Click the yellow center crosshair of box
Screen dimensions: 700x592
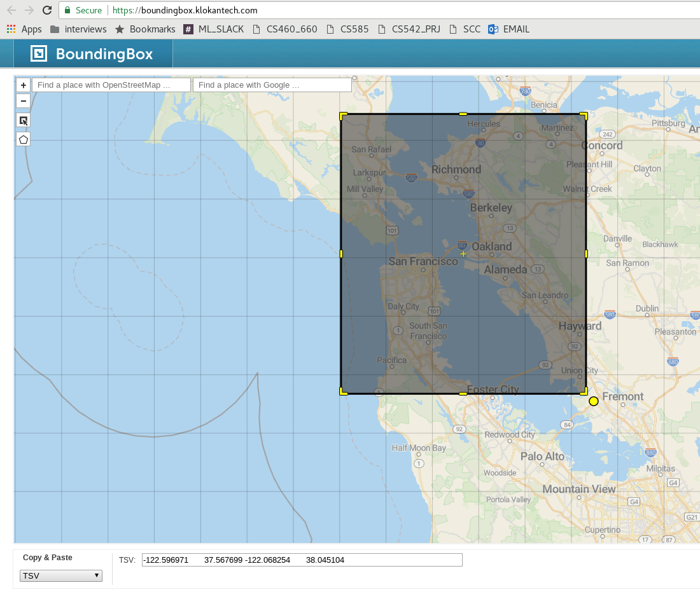point(463,254)
